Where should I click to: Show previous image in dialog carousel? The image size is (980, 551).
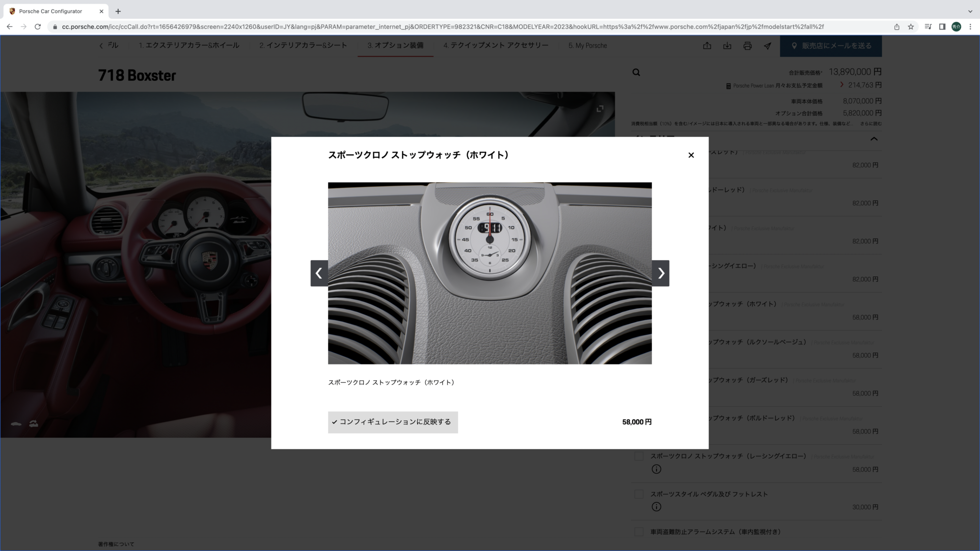tap(319, 273)
